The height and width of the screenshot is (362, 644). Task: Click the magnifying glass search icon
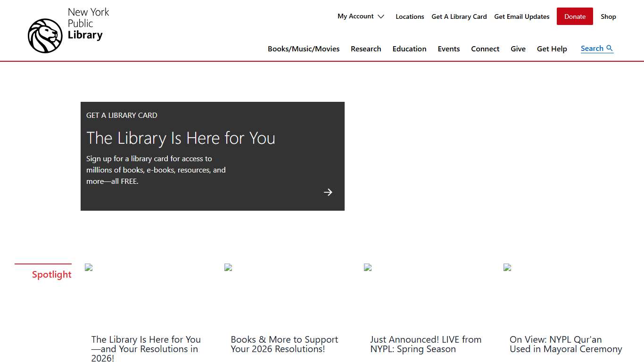coord(610,48)
